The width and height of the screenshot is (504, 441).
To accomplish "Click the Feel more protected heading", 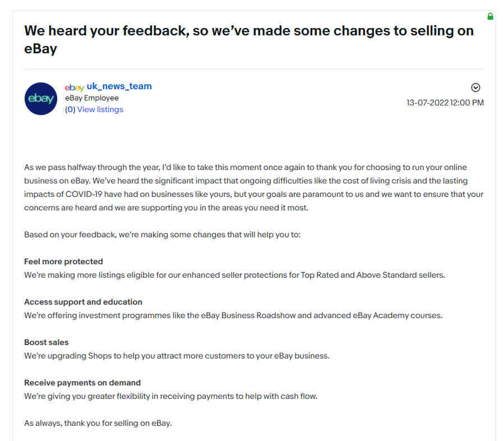I will (x=64, y=261).
